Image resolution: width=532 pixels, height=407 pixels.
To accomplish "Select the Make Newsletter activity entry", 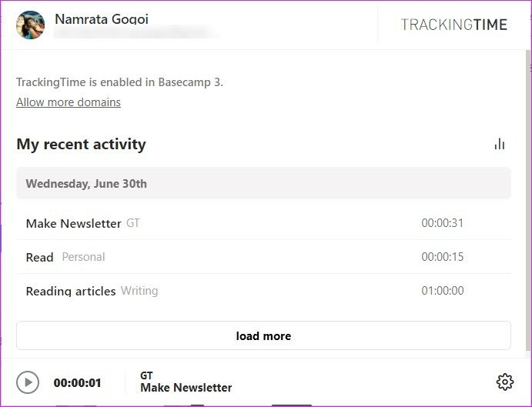I will coord(263,223).
